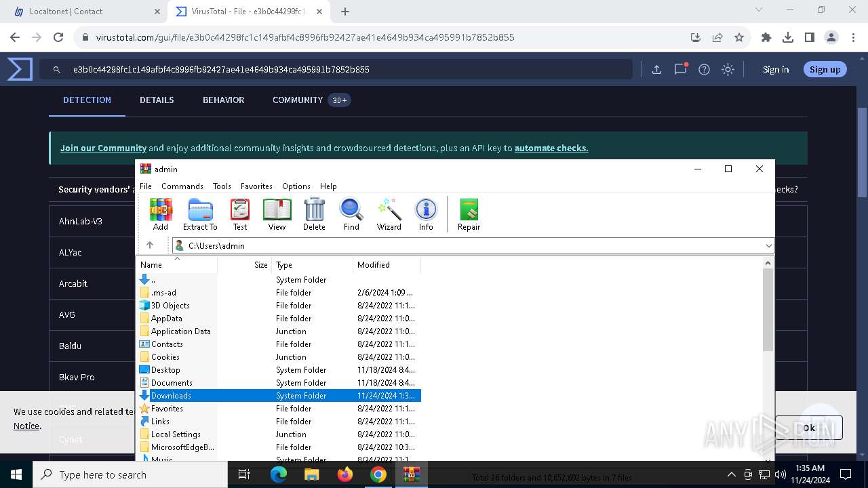
Task: Open the WinRAR Favorites menu
Action: (256, 186)
